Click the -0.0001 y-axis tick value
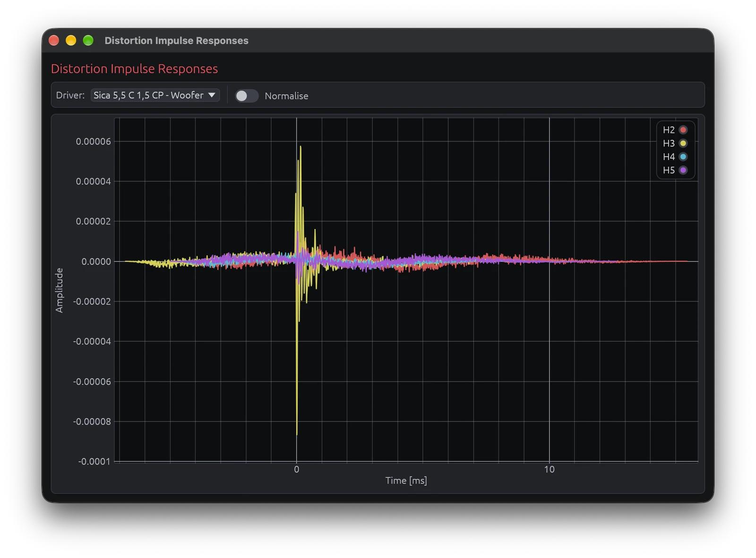Screen dimensions: 756x558 coord(94,461)
